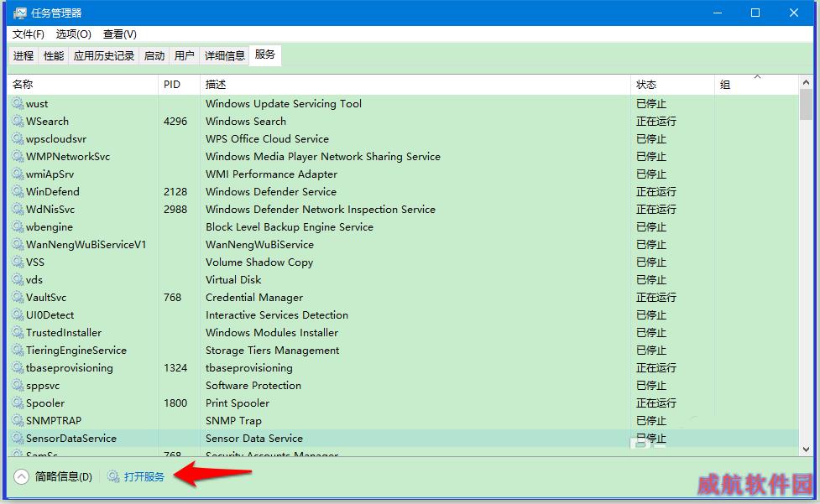Click the Task Manager title bar icon
The width and height of the screenshot is (820, 504).
pos(20,13)
